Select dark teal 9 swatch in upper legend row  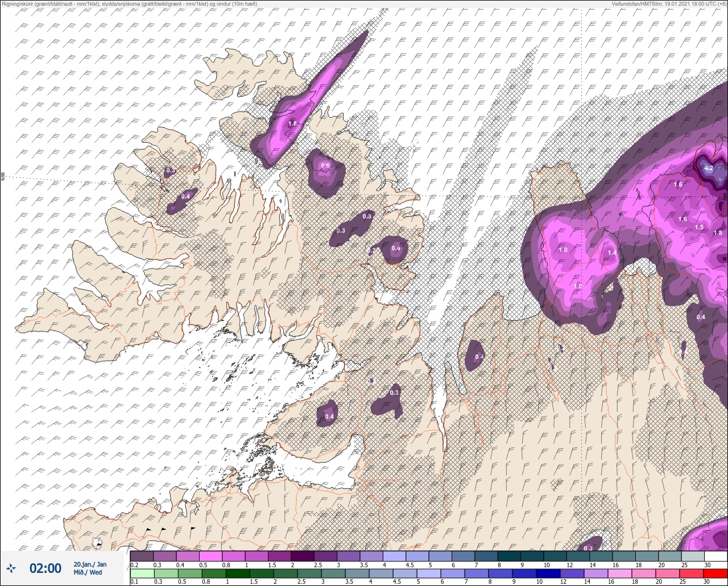click(x=532, y=556)
